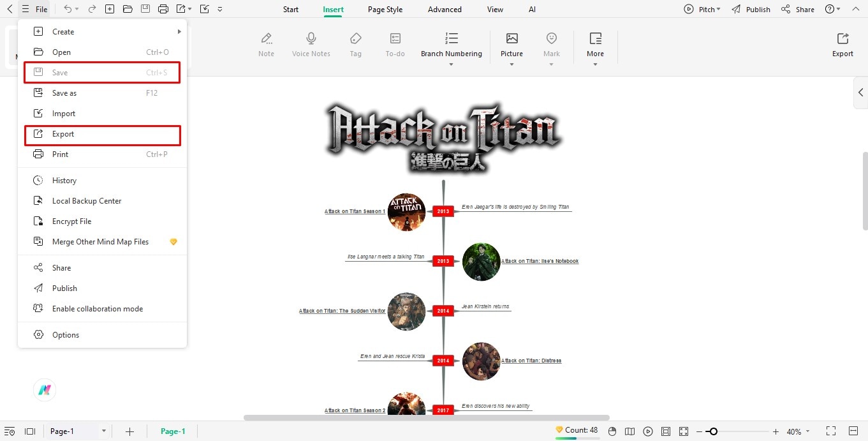Click the play presentation icon in status bar

[x=648, y=431]
